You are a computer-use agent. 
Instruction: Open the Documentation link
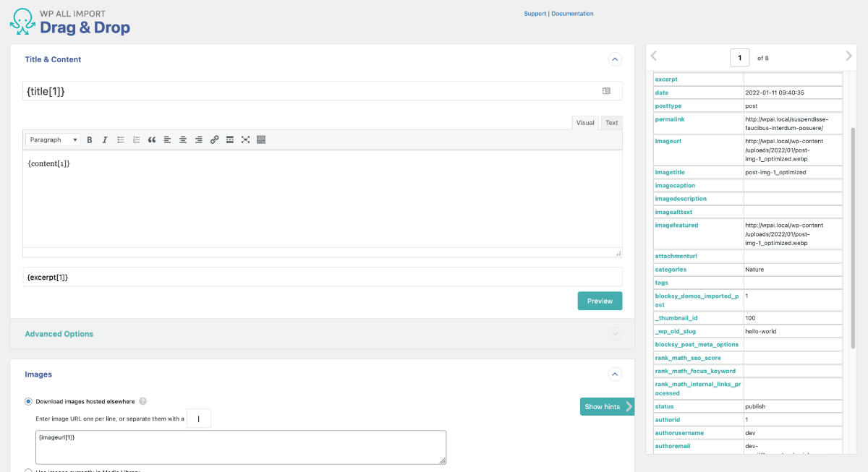point(572,14)
